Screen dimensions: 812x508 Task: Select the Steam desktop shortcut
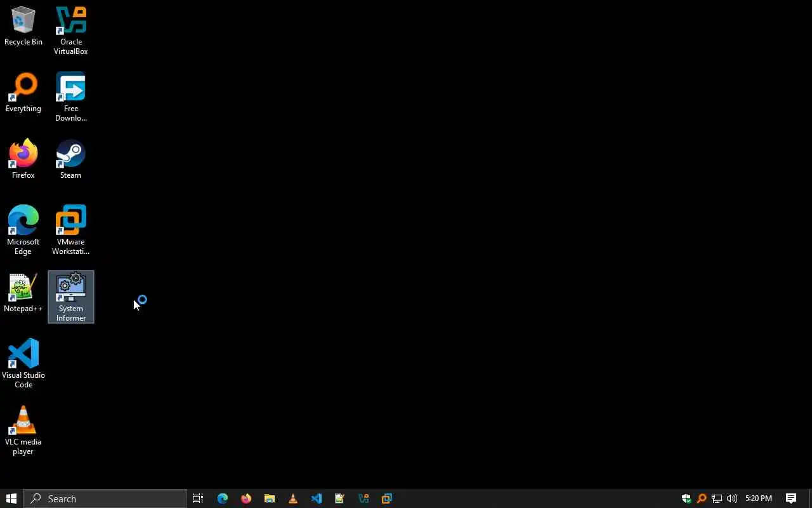(x=70, y=160)
